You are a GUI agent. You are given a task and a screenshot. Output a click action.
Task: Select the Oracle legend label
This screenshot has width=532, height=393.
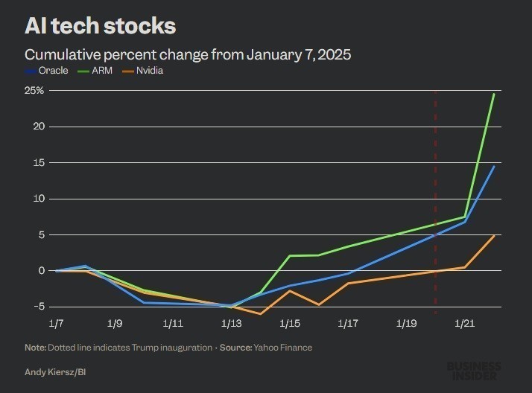[x=52, y=71]
